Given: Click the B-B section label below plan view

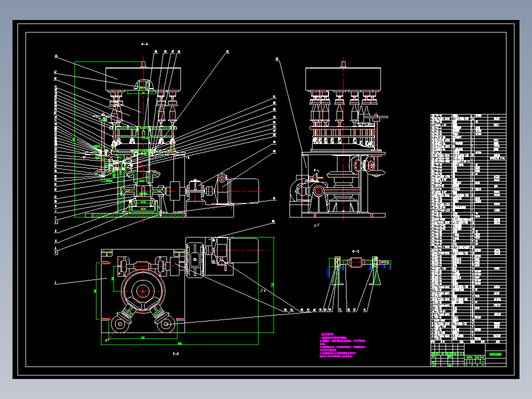Looking at the screenshot, I should (x=176, y=354).
